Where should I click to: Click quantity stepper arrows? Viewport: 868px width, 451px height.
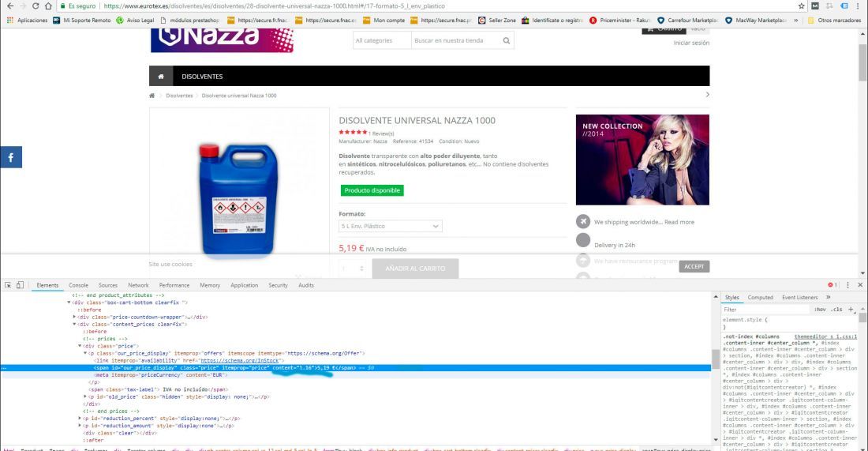pos(361,269)
